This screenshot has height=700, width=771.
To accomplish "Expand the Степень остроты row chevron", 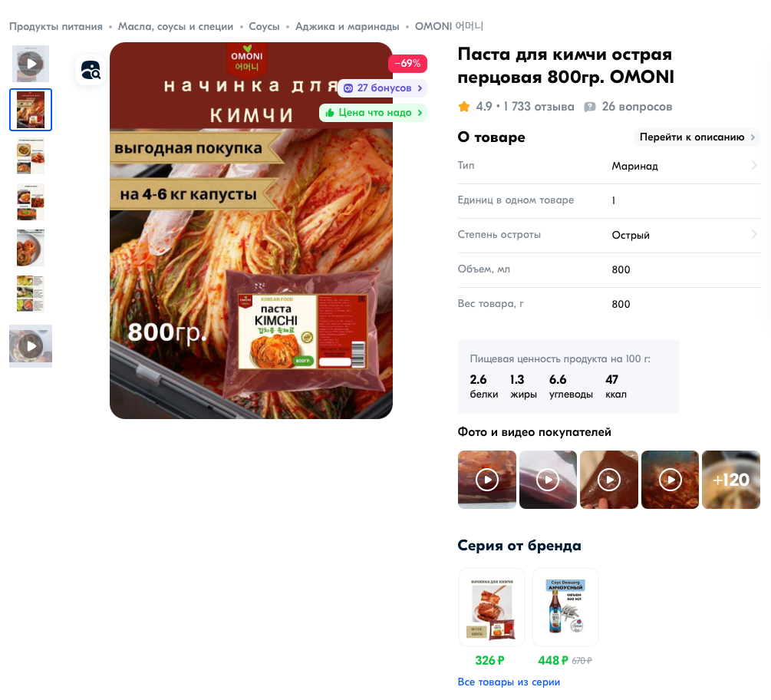I will 754,235.
